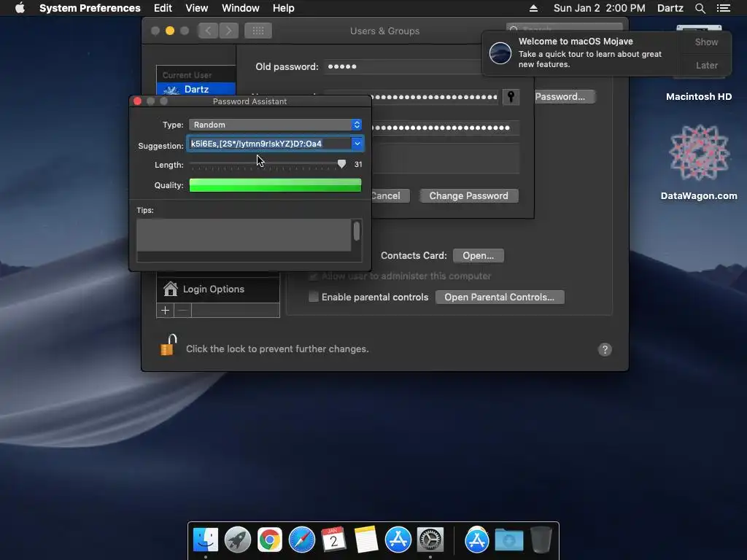Click the eject icon in the menu bar
Viewport: 747px width, 560px height.
[533, 8]
